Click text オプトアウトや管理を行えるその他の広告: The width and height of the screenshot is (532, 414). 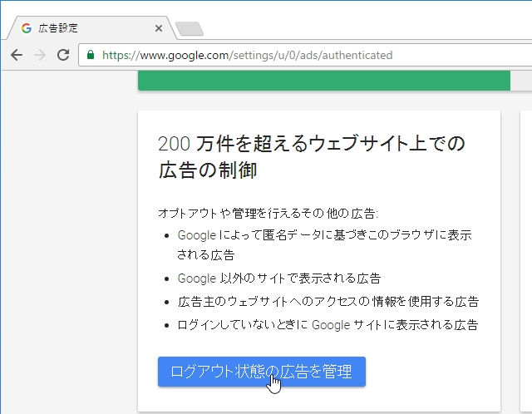pos(268,214)
